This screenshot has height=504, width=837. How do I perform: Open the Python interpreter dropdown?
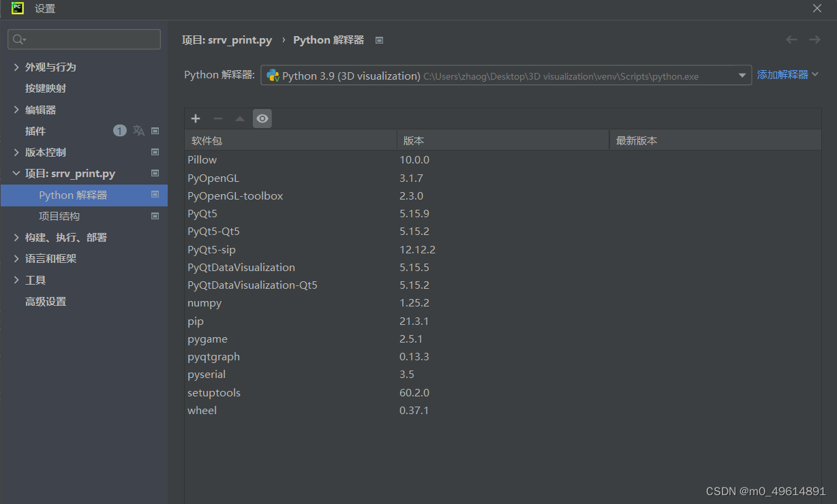[x=742, y=75]
